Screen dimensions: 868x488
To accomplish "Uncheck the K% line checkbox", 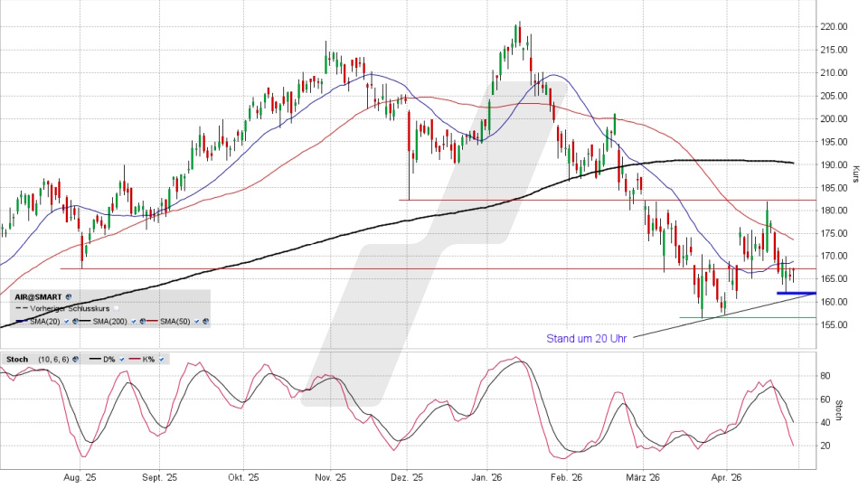I will click(x=161, y=359).
